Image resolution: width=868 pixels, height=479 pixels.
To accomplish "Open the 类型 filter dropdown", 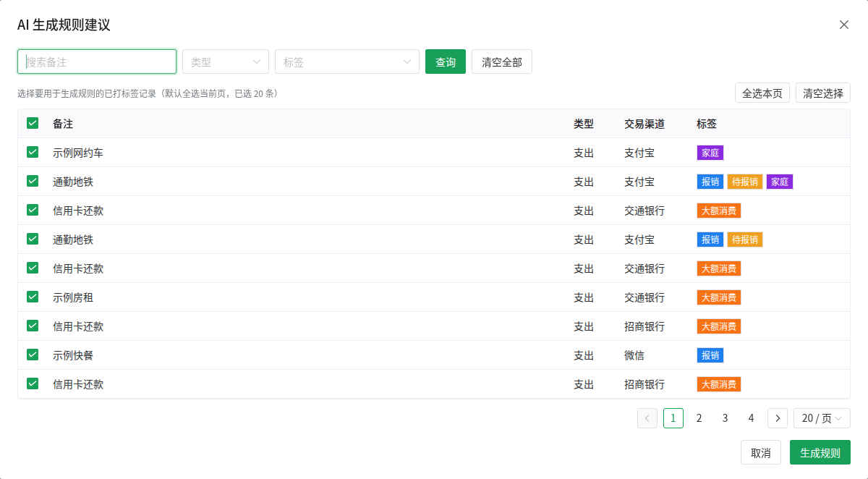I will click(226, 62).
